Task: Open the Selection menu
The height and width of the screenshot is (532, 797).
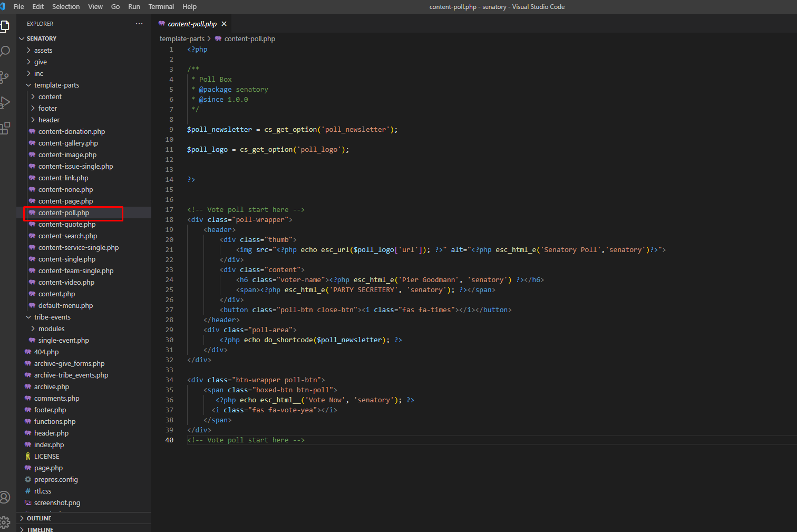Action: 66,7
